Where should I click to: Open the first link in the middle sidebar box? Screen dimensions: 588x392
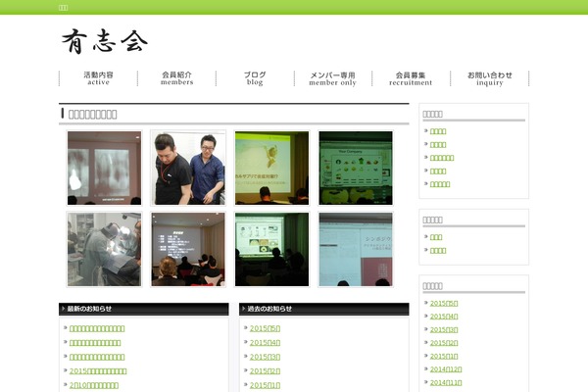436,237
